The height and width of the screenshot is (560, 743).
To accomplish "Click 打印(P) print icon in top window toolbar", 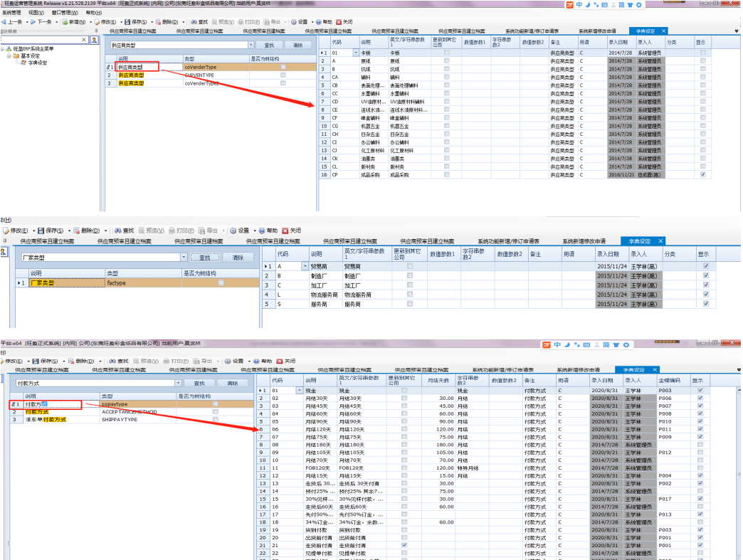I will [241, 22].
